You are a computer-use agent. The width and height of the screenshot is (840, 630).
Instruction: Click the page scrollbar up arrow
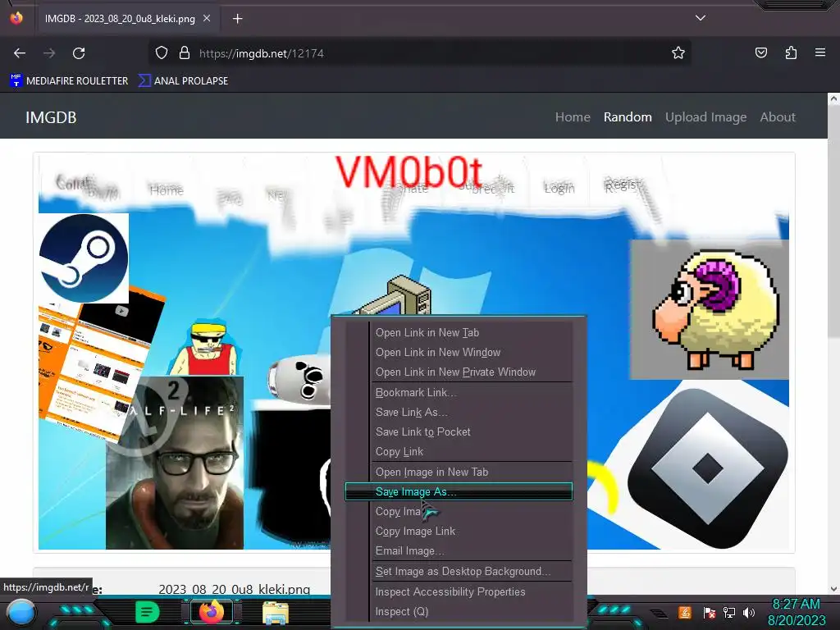point(833,99)
